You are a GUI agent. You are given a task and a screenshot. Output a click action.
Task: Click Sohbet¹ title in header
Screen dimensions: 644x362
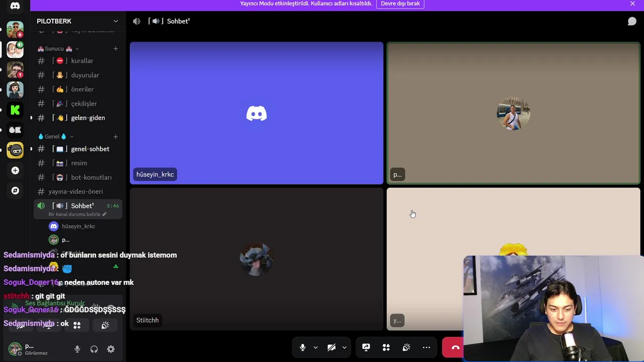tap(178, 21)
